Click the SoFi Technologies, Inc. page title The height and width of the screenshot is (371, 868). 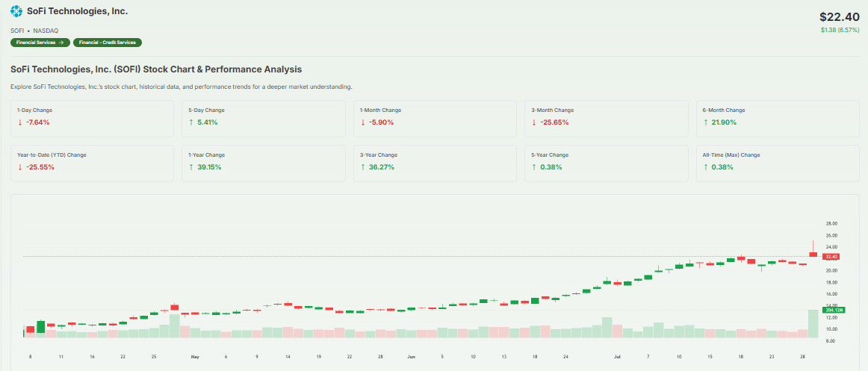tap(78, 11)
